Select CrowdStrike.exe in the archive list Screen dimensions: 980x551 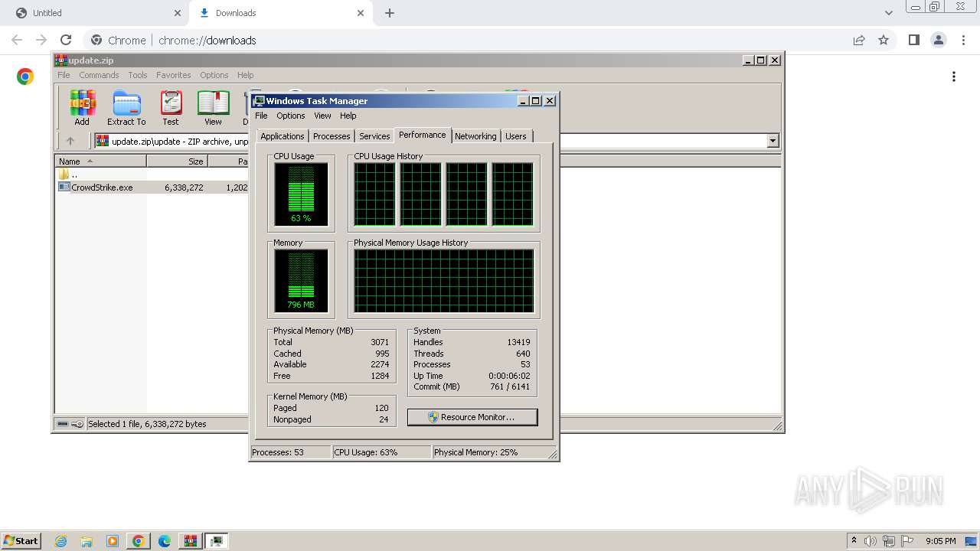tap(102, 187)
